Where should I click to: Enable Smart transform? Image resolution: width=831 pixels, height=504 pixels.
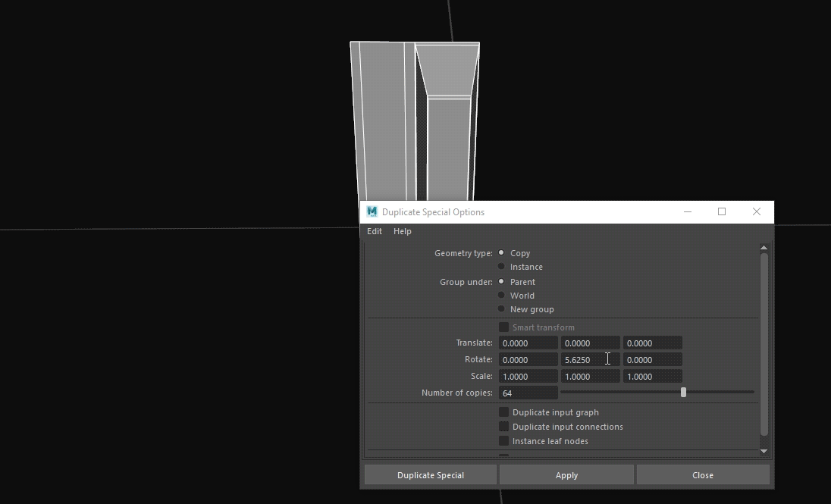click(503, 327)
